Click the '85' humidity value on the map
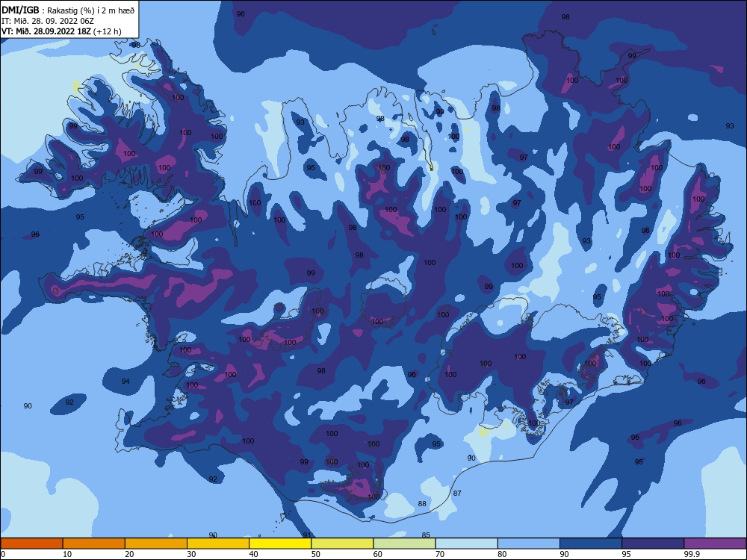This screenshot has height=560, width=747. 426,535
